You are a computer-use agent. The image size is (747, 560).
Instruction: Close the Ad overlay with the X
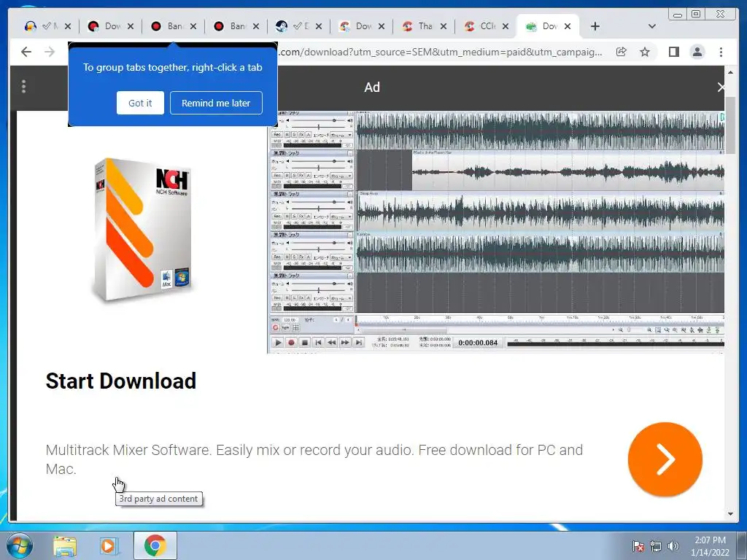coord(721,87)
